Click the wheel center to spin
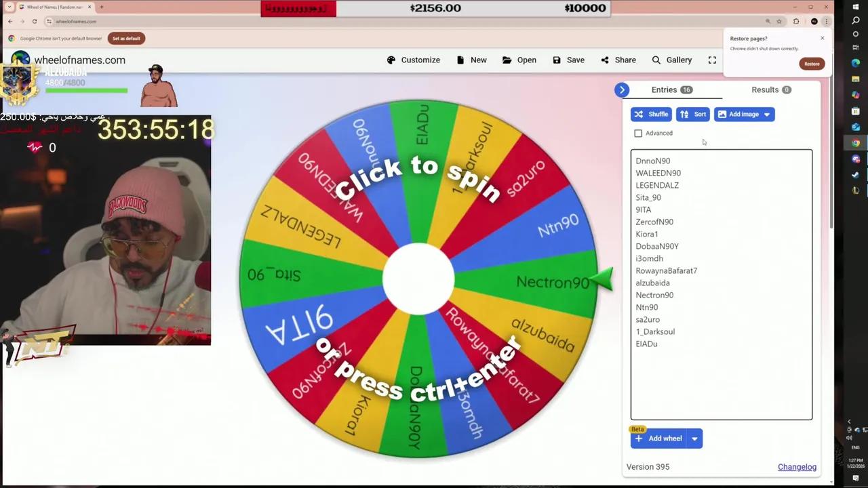The image size is (868, 488). point(418,279)
